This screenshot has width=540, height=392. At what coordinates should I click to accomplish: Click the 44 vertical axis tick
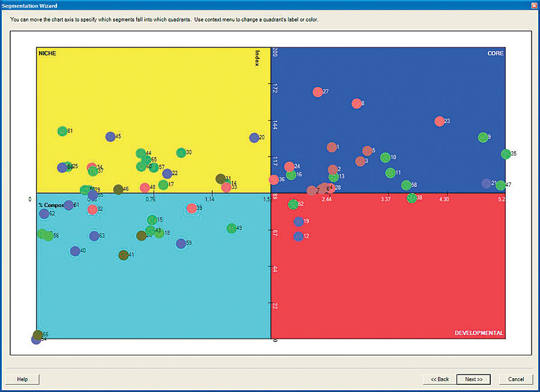[x=274, y=269]
